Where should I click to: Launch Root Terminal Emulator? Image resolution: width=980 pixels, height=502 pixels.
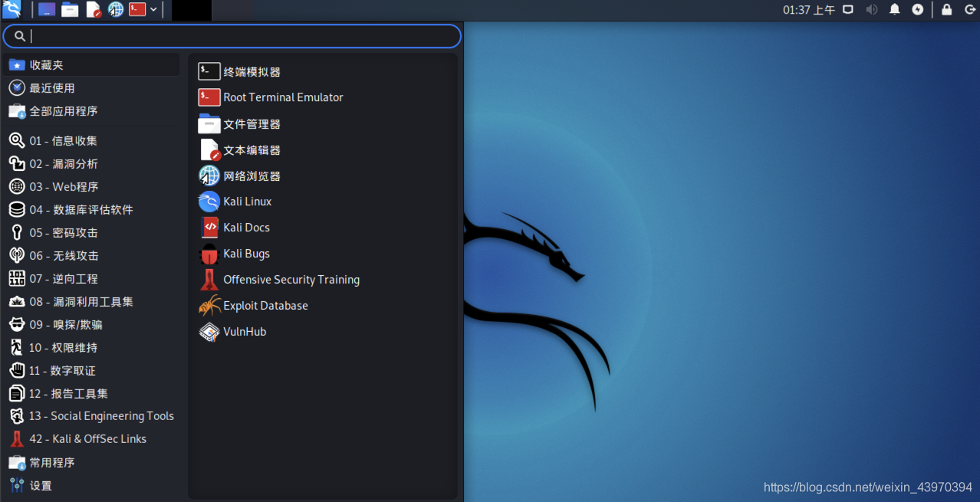coord(323,97)
